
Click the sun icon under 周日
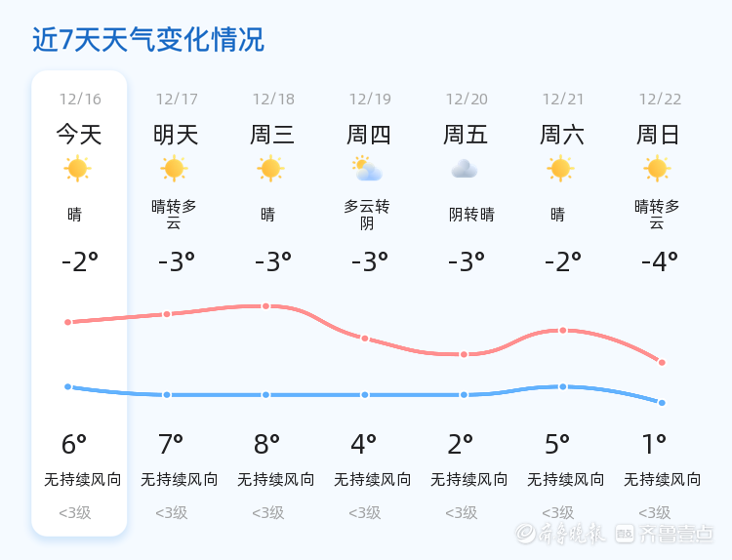657,169
